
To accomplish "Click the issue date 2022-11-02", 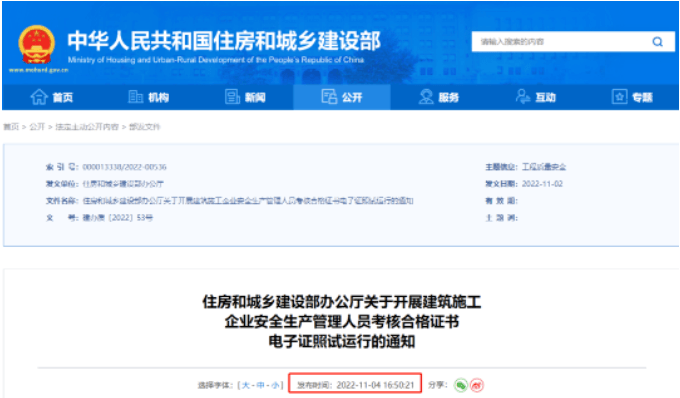I will coord(542,184).
